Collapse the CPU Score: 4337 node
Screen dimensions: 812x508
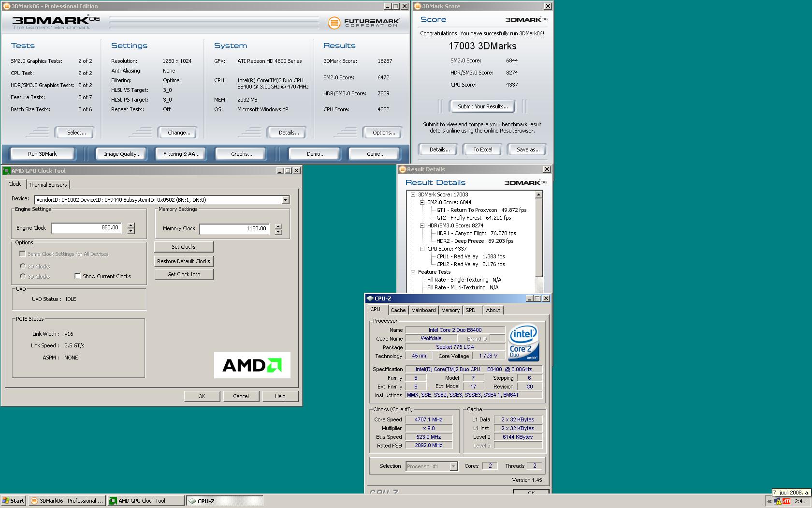click(422, 249)
